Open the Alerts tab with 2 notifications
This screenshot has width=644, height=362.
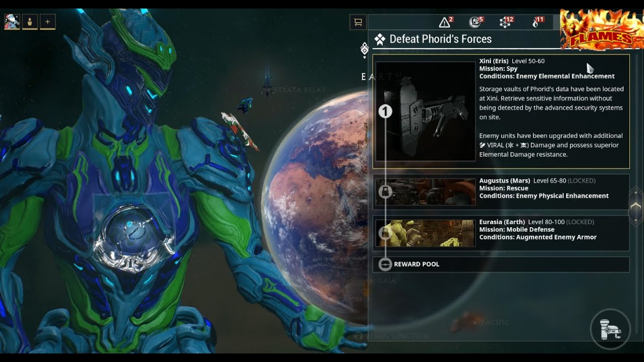click(x=446, y=22)
